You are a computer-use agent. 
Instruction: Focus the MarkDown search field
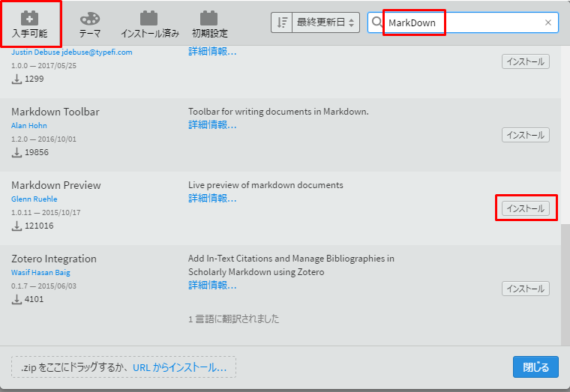[x=463, y=22]
